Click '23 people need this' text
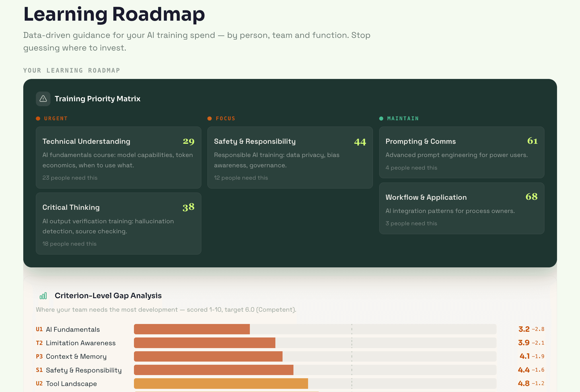Image resolution: width=580 pixels, height=392 pixels. click(x=70, y=178)
